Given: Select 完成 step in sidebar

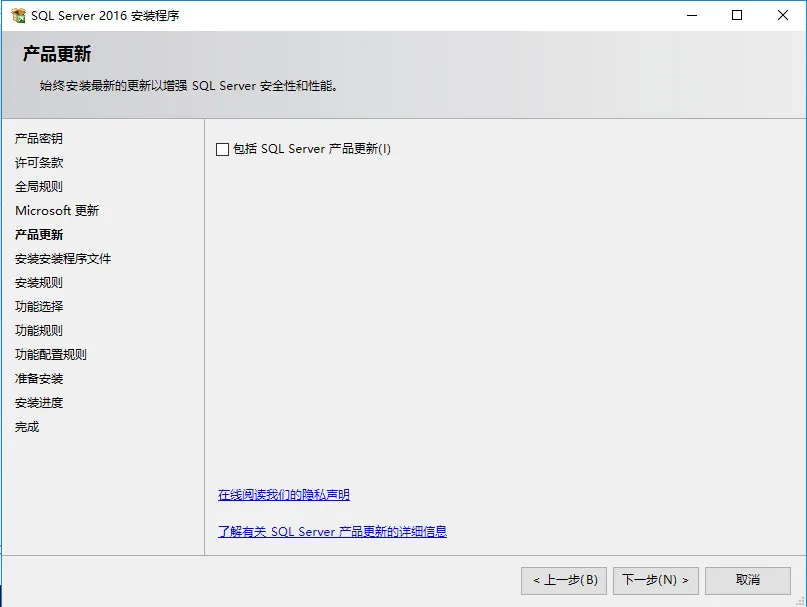Looking at the screenshot, I should click(27, 427).
